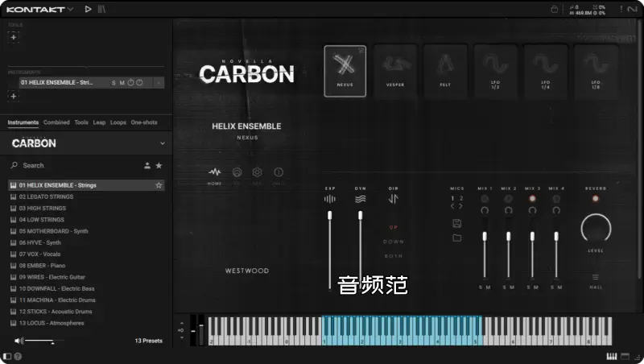The width and height of the screenshot is (644, 364).
Task: Select the DOWN direction option
Action: coord(394,242)
